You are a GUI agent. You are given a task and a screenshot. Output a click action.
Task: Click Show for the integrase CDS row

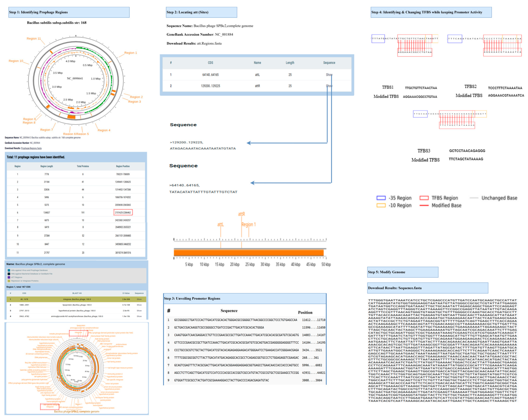139,299
